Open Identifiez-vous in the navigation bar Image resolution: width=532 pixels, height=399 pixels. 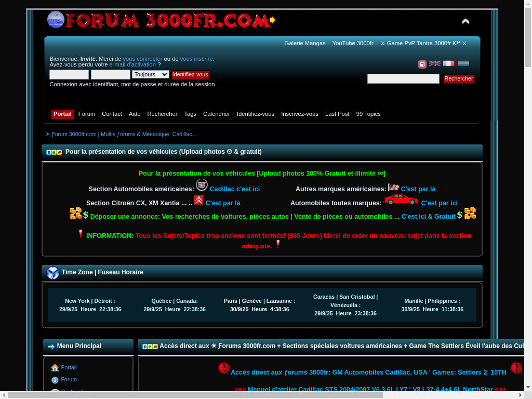(x=256, y=114)
